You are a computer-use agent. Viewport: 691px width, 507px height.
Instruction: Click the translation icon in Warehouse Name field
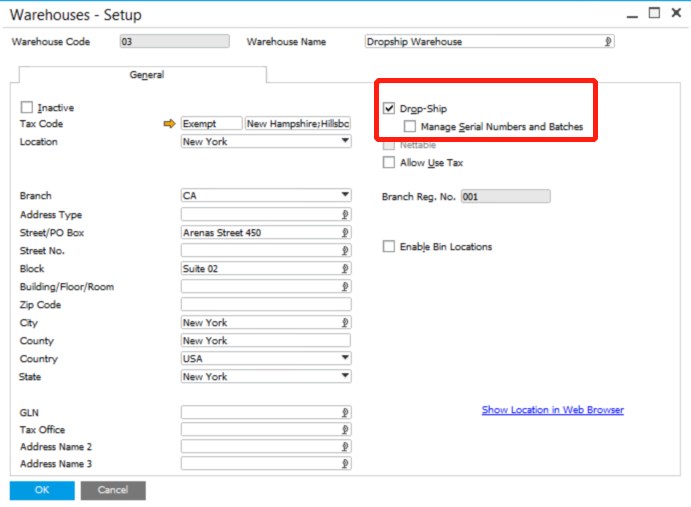pos(607,42)
